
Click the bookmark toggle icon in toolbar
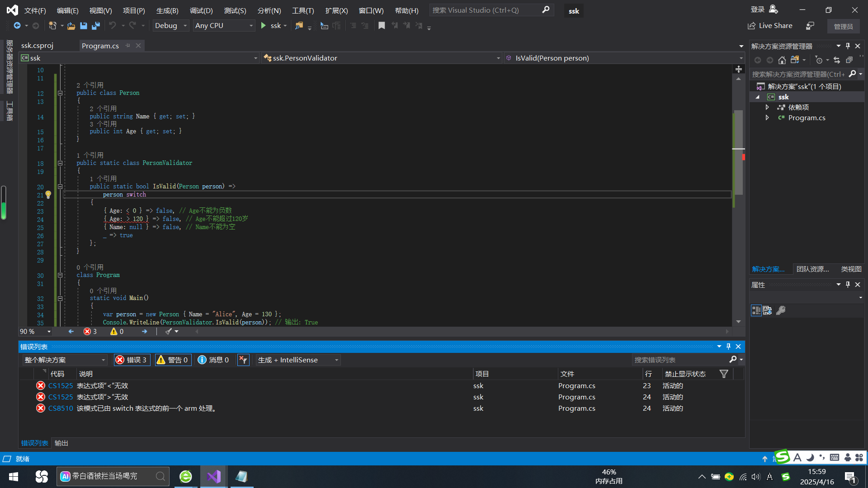pos(382,26)
